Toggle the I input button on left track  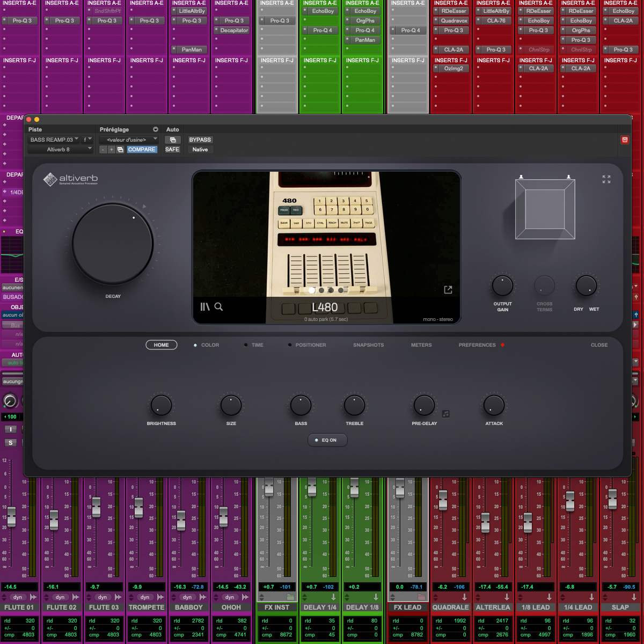point(11,429)
